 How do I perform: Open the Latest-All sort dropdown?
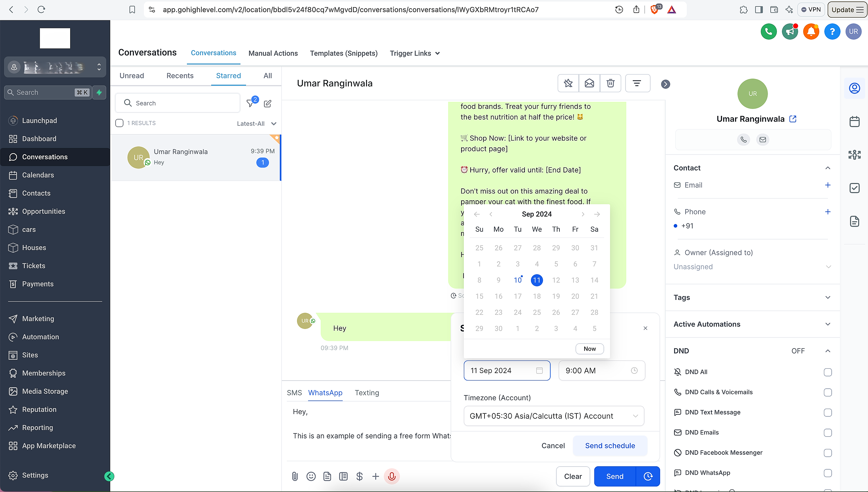pos(257,124)
